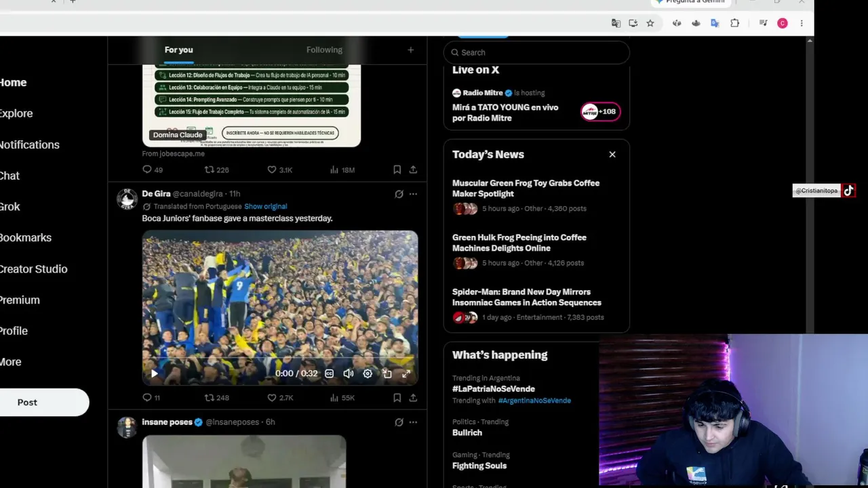The height and width of the screenshot is (488, 868).
Task: Add a timeline tab with the plus icon
Action: [x=410, y=50]
